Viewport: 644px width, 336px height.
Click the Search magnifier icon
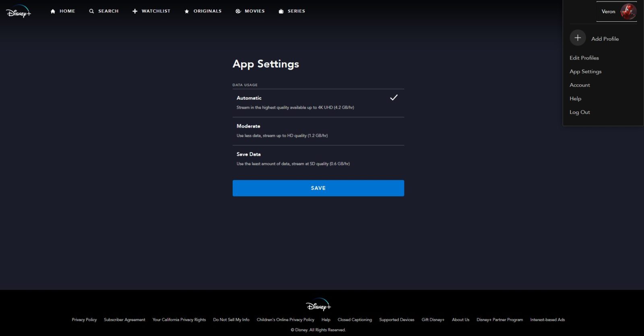point(92,11)
